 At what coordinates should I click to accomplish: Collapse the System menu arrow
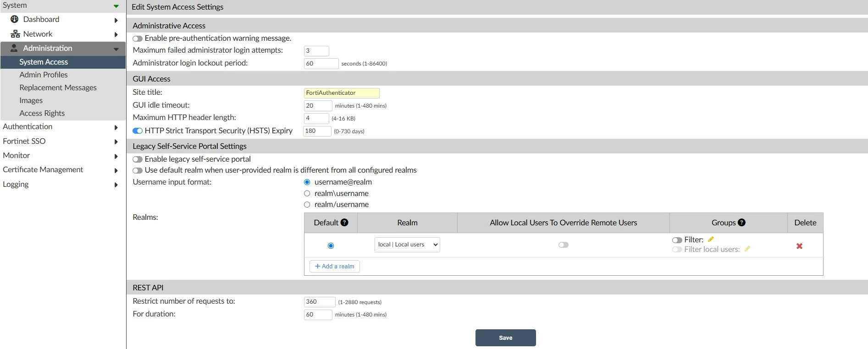pyautogui.click(x=116, y=6)
